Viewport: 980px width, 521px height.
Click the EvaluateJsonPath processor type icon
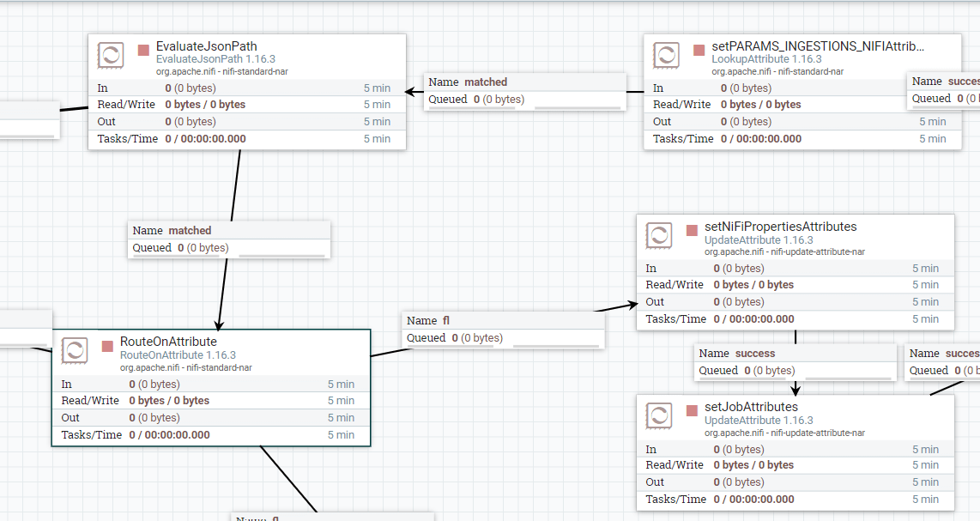111,53
